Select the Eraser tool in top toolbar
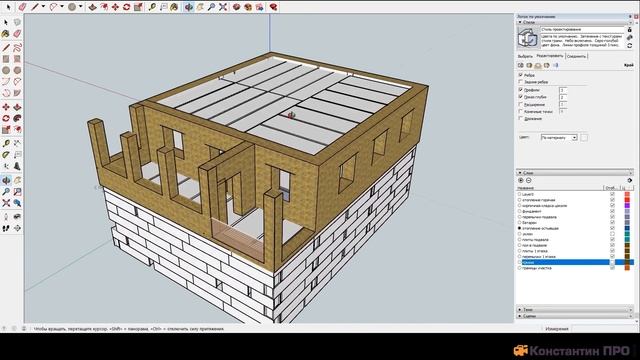The width and height of the screenshot is (640, 360). pyautogui.click(x=22, y=7)
